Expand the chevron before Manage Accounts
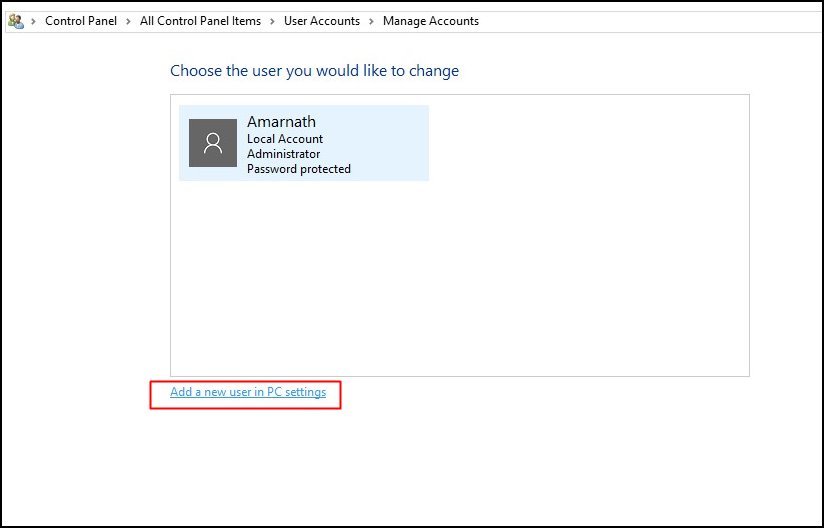 coord(372,22)
